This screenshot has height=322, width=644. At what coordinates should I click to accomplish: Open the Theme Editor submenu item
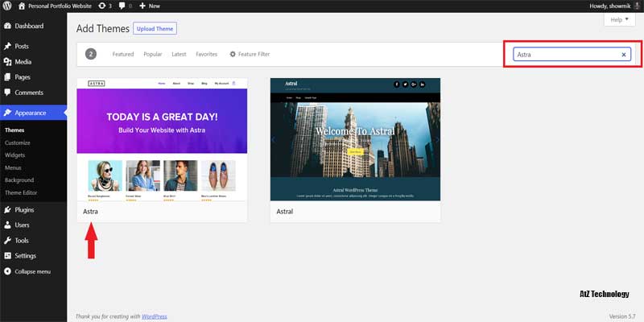21,192
